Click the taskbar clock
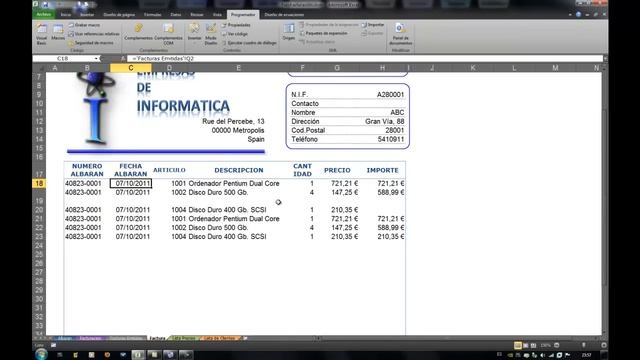The image size is (640, 360). [x=587, y=355]
